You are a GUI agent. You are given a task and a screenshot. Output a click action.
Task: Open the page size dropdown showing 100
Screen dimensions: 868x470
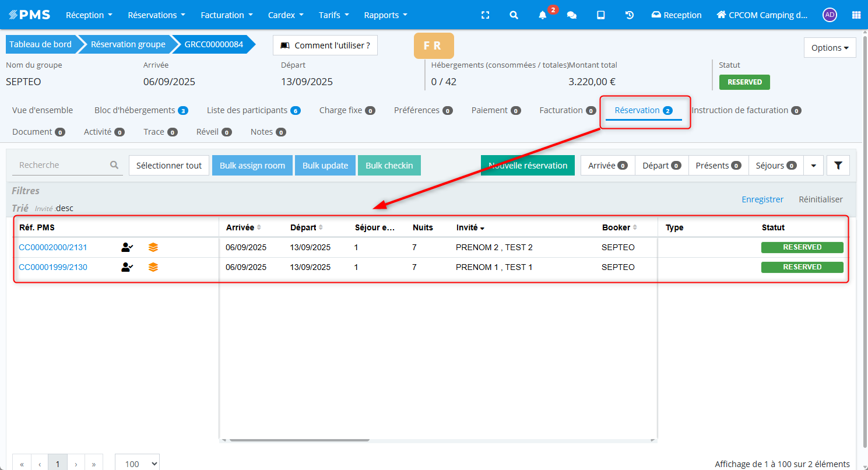137,464
